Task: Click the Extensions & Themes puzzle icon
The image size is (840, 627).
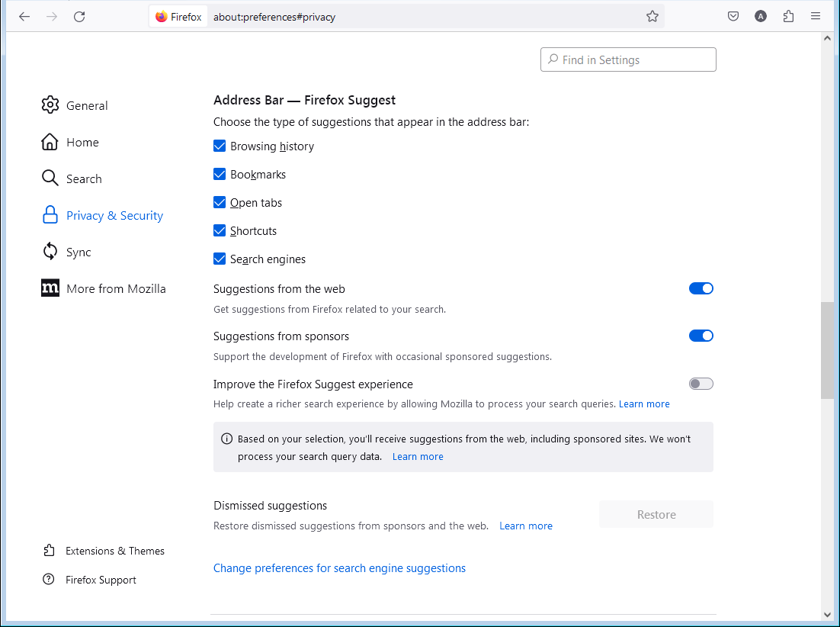Action: (49, 551)
